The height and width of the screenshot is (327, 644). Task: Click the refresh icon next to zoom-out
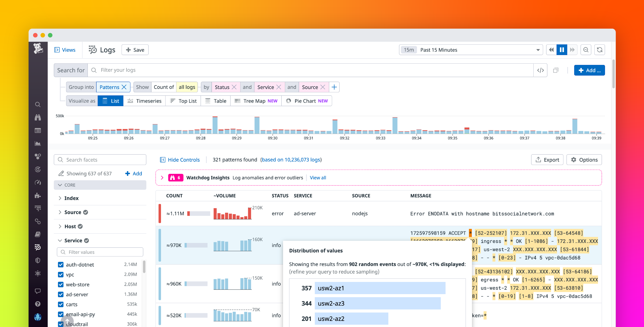[599, 50]
